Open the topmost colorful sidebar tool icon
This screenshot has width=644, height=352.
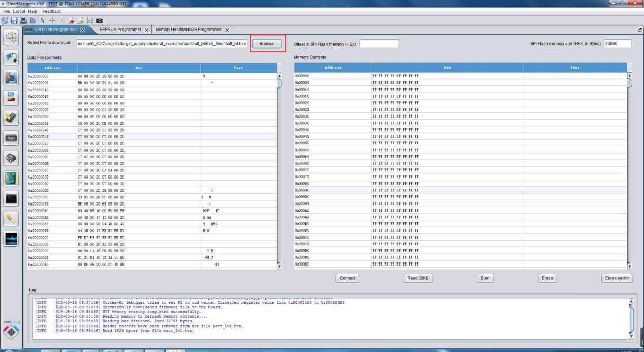(11, 38)
